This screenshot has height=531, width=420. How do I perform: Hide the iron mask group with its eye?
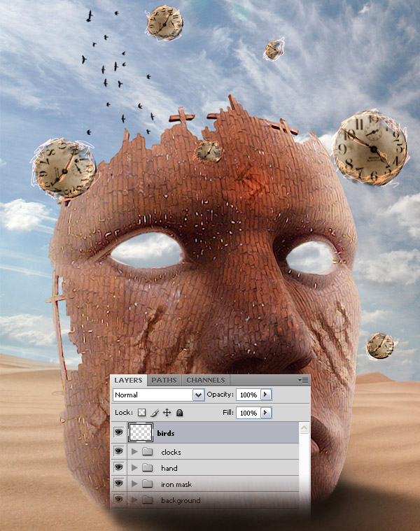coord(118,483)
